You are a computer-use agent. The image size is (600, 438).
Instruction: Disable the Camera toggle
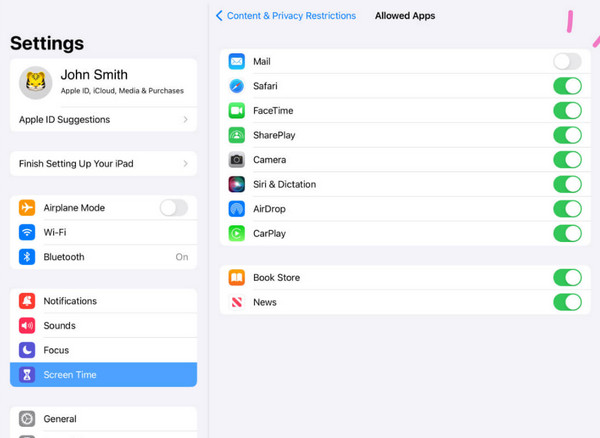(x=567, y=160)
